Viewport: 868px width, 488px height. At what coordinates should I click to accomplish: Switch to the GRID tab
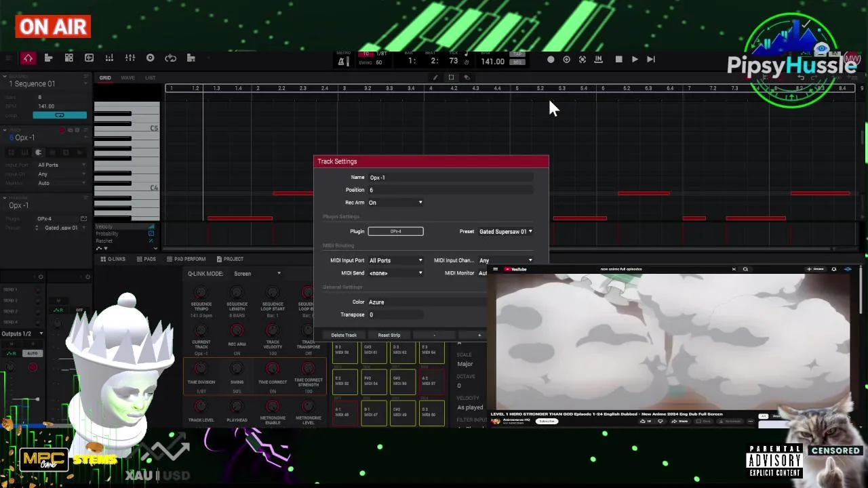105,78
